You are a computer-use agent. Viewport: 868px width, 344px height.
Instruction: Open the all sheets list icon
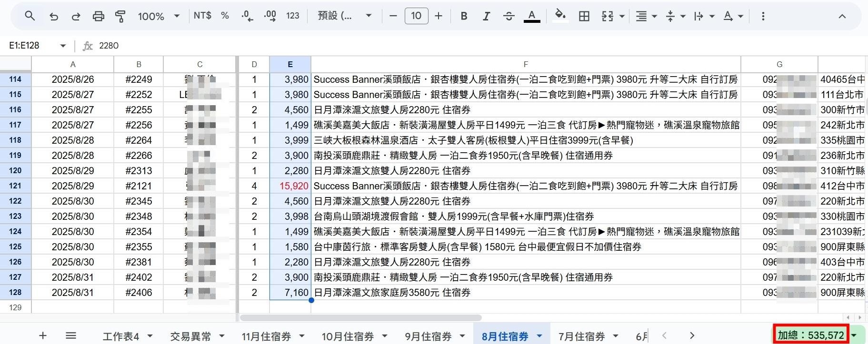[71, 336]
